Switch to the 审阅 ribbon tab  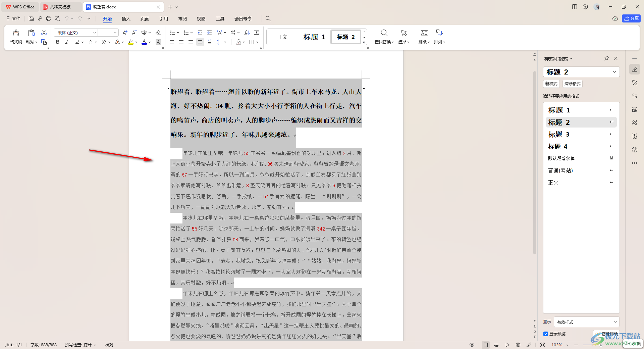pyautogui.click(x=182, y=19)
